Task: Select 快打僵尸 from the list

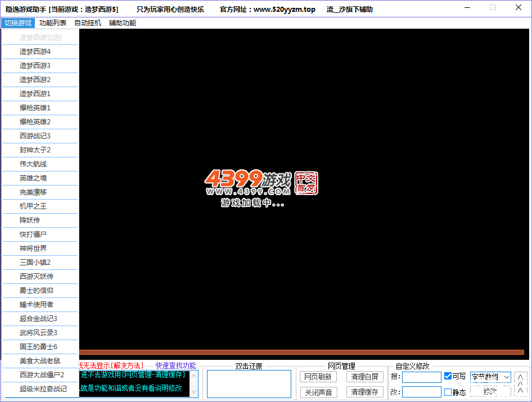Action: click(40, 234)
